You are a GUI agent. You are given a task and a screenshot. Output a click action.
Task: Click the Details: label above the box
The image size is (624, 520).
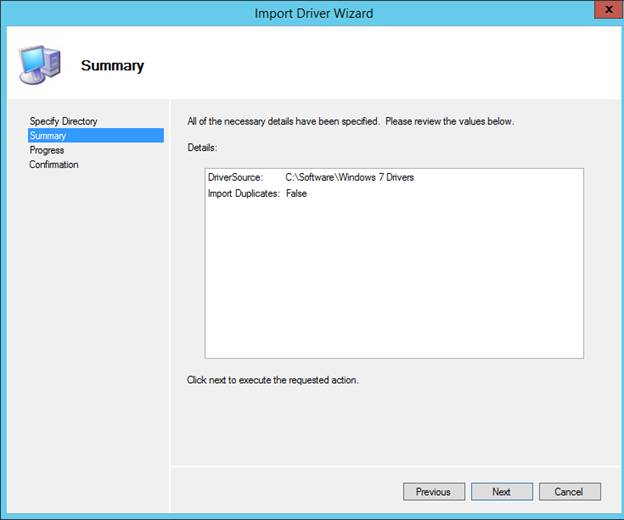[203, 147]
